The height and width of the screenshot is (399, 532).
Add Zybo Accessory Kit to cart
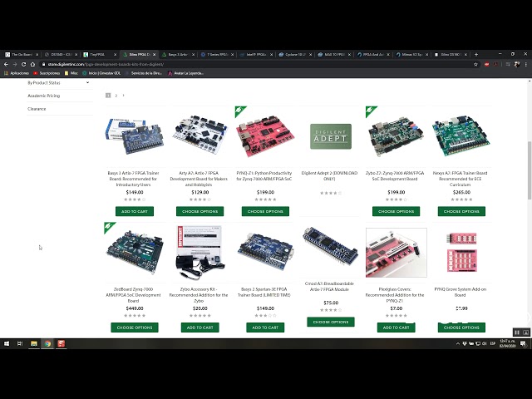199,328
